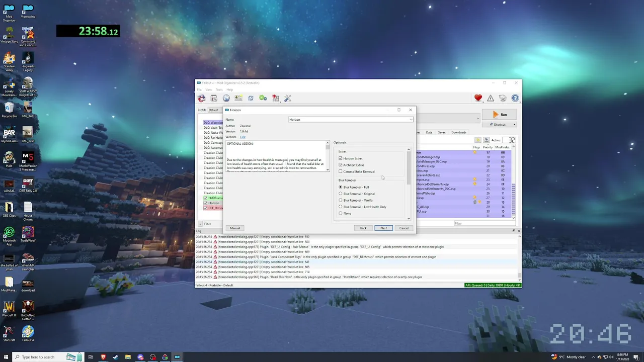Viewport: 644px width, 362px height.
Task: Select Blur Removal - Full radio button
Action: point(341,187)
